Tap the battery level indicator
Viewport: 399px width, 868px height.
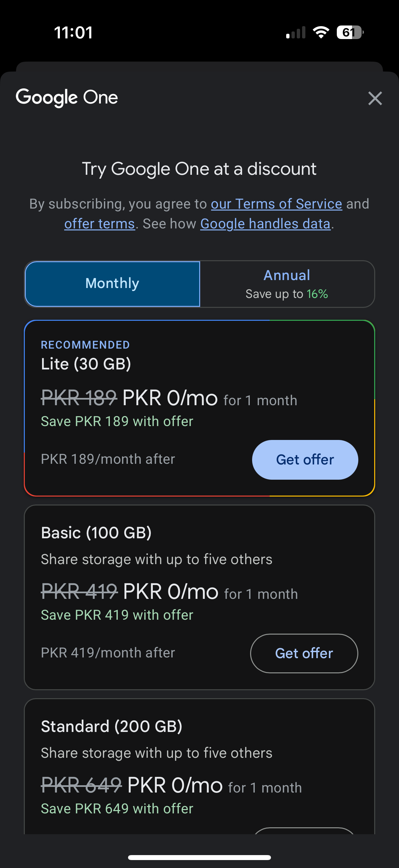point(350,32)
